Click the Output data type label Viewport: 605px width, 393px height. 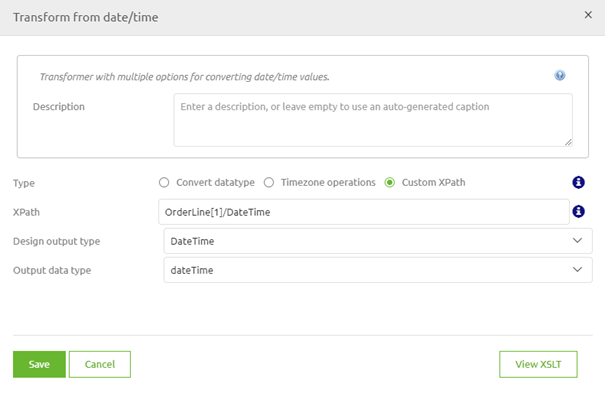tap(52, 270)
